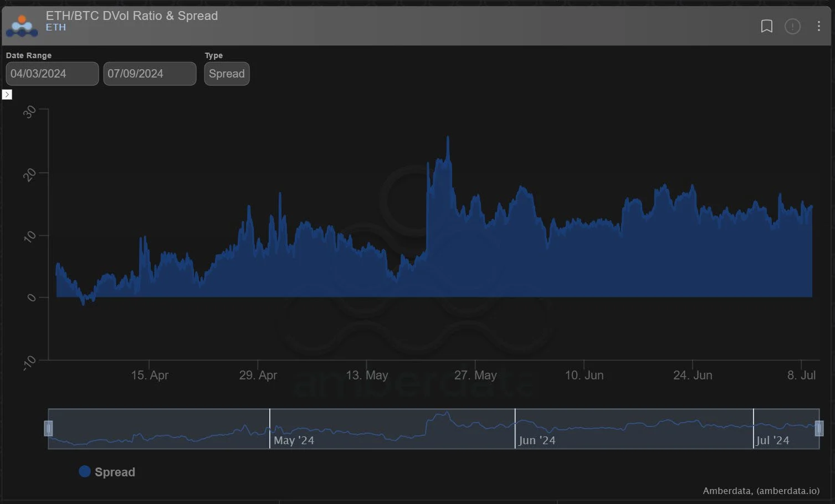Click the y-axis value 30

29,112
